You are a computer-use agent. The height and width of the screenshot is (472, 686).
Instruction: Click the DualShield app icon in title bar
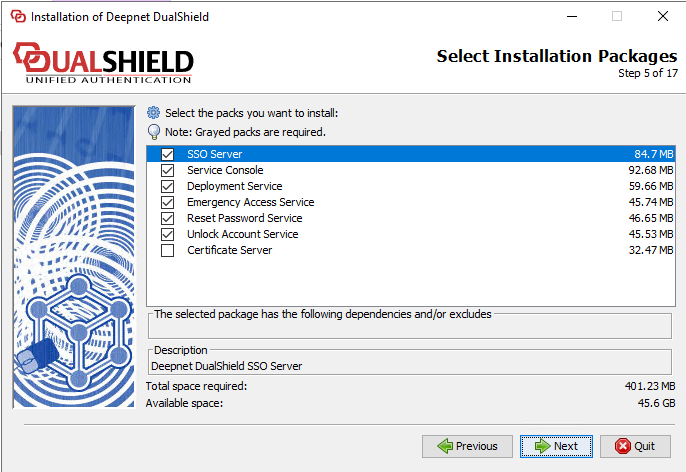coord(17,17)
